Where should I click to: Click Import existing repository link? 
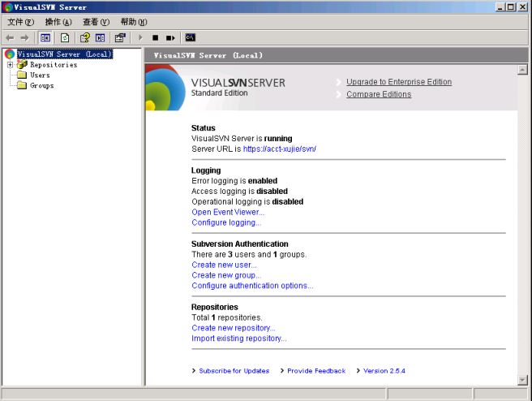click(239, 338)
